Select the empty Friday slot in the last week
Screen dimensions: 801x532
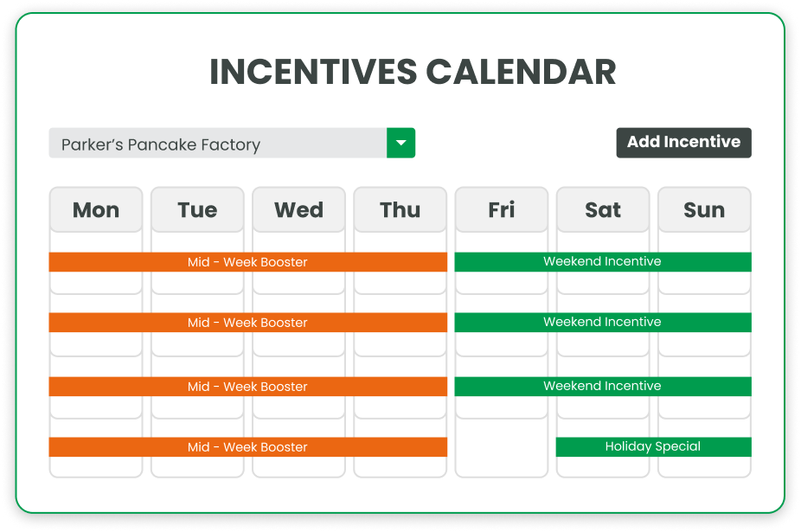501,446
